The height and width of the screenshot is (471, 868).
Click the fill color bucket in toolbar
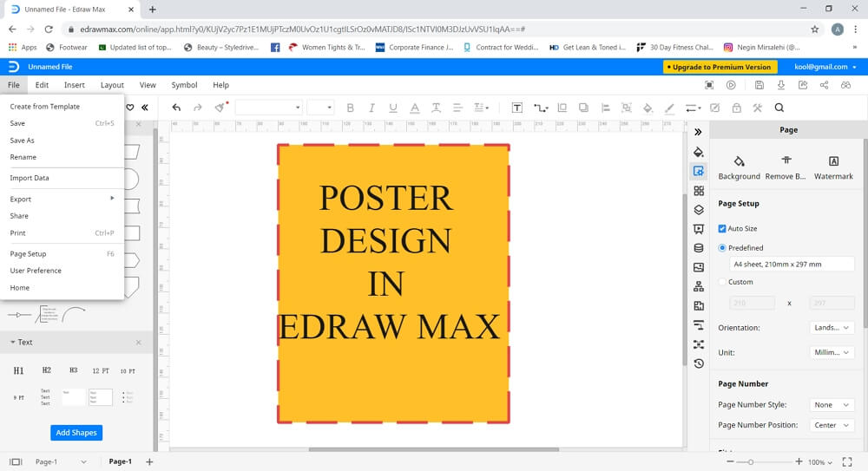(648, 108)
